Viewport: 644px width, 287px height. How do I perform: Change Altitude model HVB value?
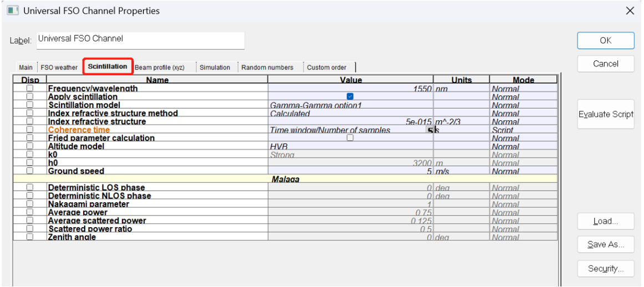tap(350, 146)
